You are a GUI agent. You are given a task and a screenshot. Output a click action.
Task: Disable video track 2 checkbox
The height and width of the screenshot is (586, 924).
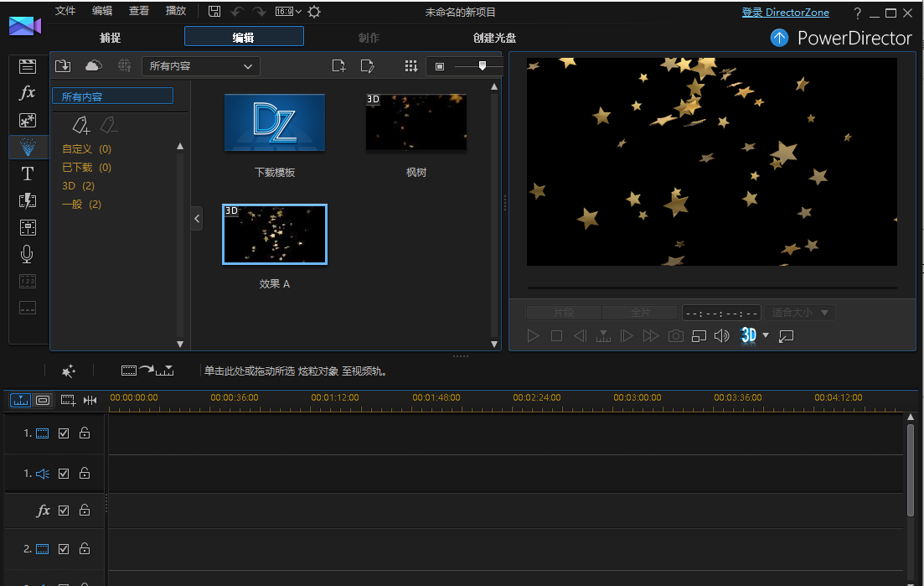64,549
